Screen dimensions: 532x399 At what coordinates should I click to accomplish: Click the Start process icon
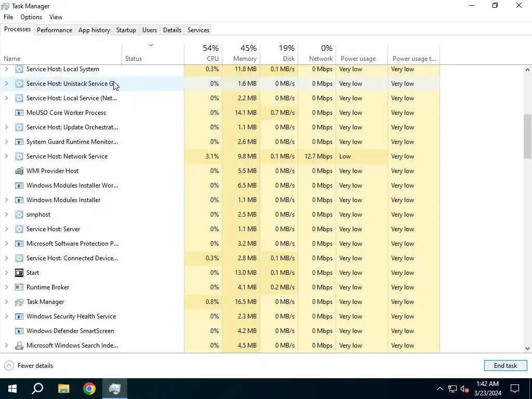pos(19,273)
